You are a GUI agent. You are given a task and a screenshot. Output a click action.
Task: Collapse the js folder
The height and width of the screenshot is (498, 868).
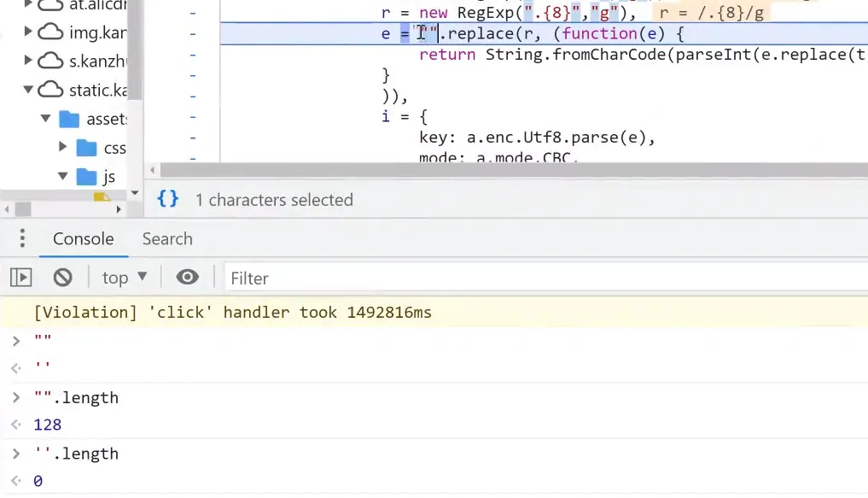tap(62, 176)
